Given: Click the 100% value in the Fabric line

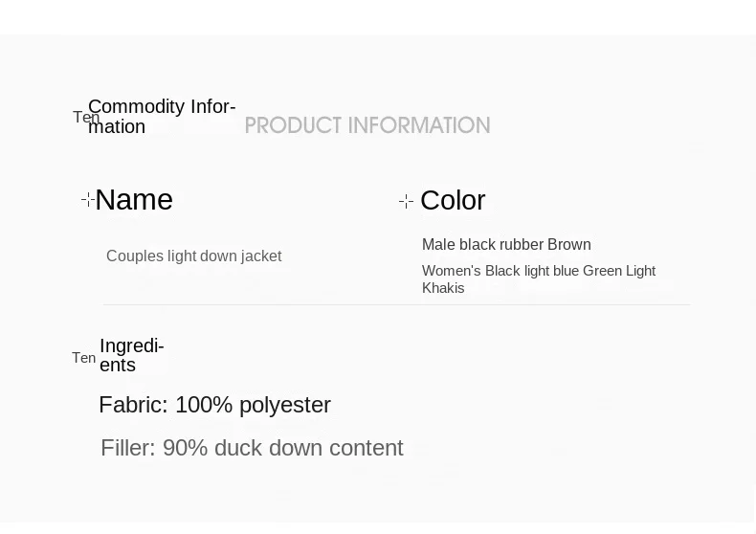Looking at the screenshot, I should (x=204, y=405).
